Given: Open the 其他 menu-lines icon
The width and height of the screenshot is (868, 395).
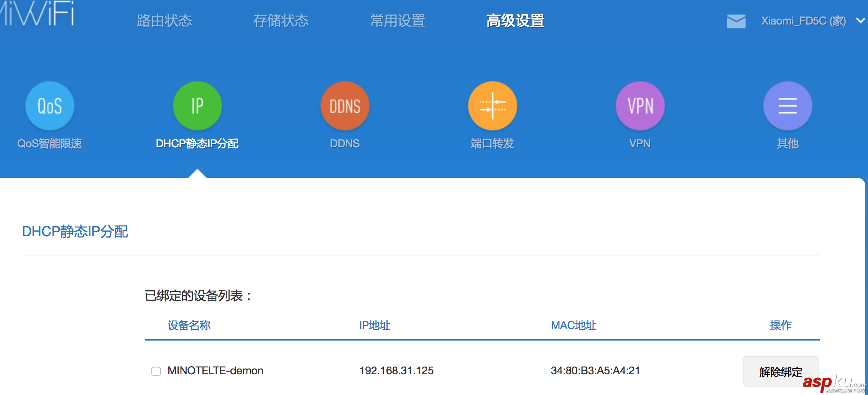Looking at the screenshot, I should pyautogui.click(x=788, y=106).
